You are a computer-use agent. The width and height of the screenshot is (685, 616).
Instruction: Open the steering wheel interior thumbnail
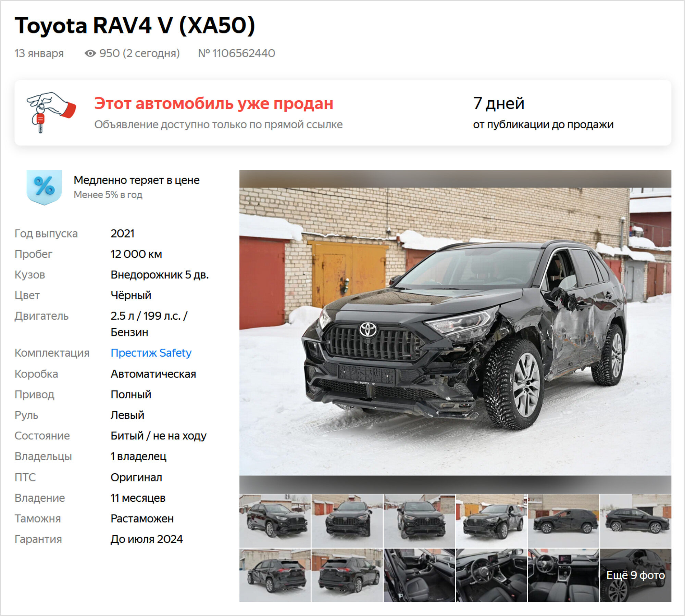coord(491,575)
